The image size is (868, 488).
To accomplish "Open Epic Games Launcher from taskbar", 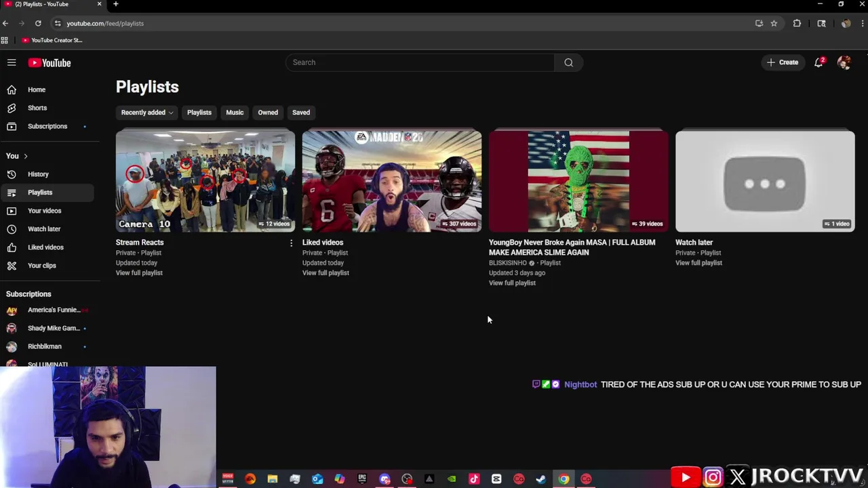I will [362, 479].
